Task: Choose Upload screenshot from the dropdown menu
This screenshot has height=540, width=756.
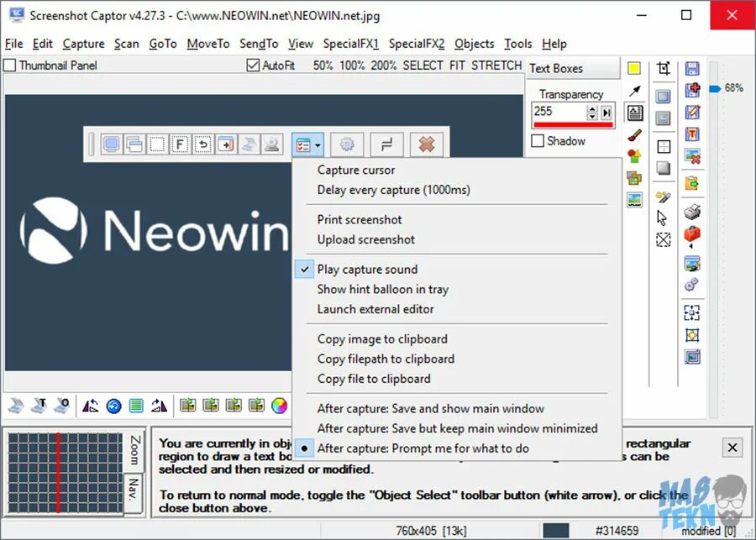Action: point(457,239)
